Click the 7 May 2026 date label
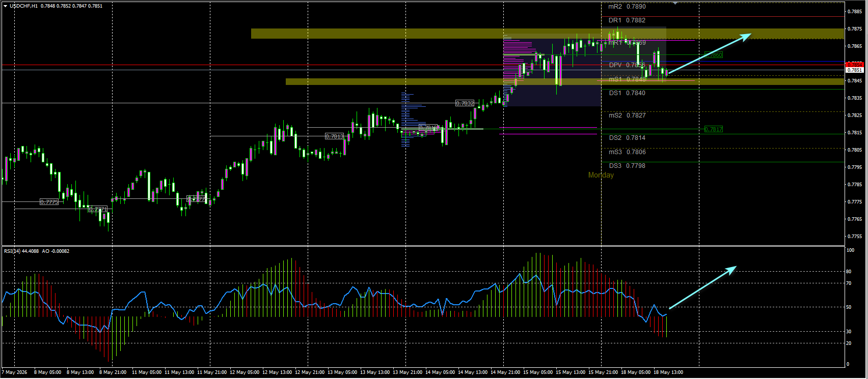This screenshot has height=379, width=868. coord(14,372)
